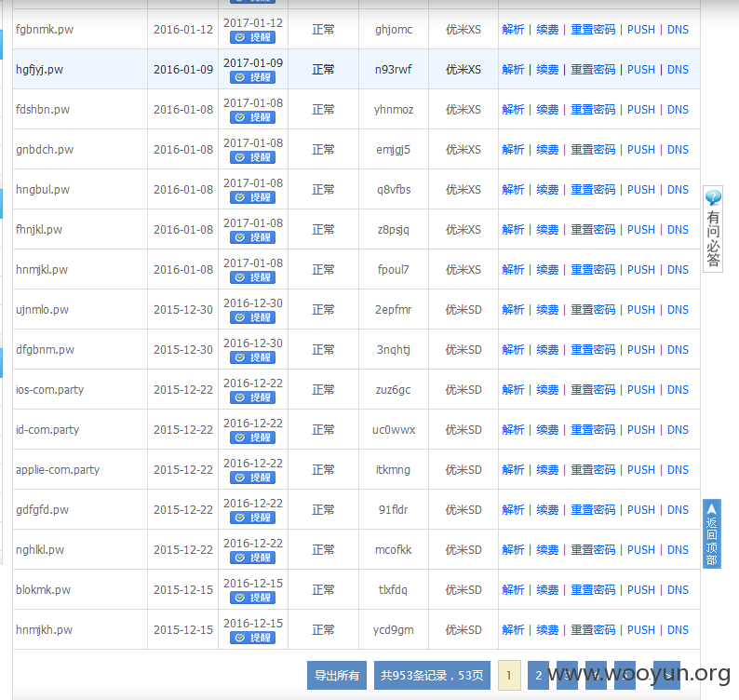Click PUSH link for ujnmlo.pw
Viewport: 739px width, 700px height.
(x=641, y=310)
